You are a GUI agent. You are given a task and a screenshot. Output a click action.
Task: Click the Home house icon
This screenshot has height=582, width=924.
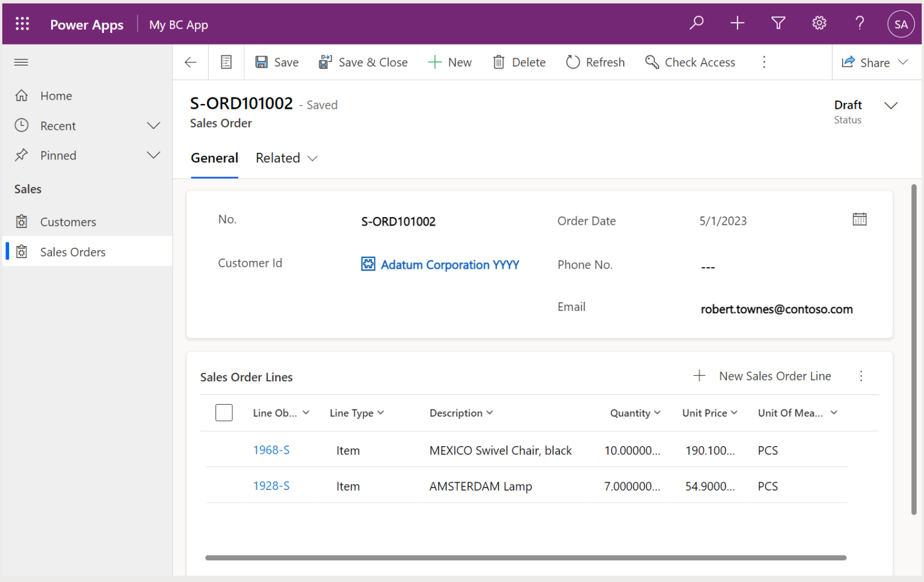[x=22, y=95]
